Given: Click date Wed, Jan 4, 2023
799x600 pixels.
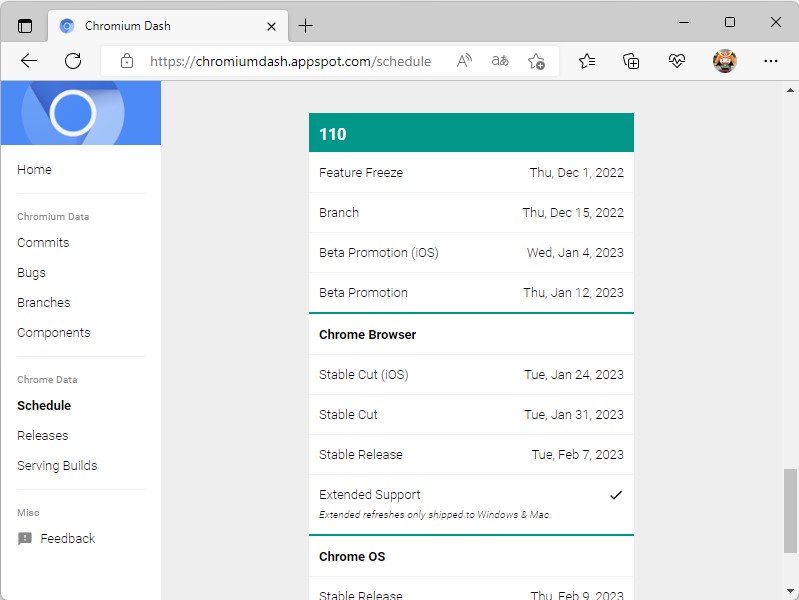Looking at the screenshot, I should tap(575, 252).
